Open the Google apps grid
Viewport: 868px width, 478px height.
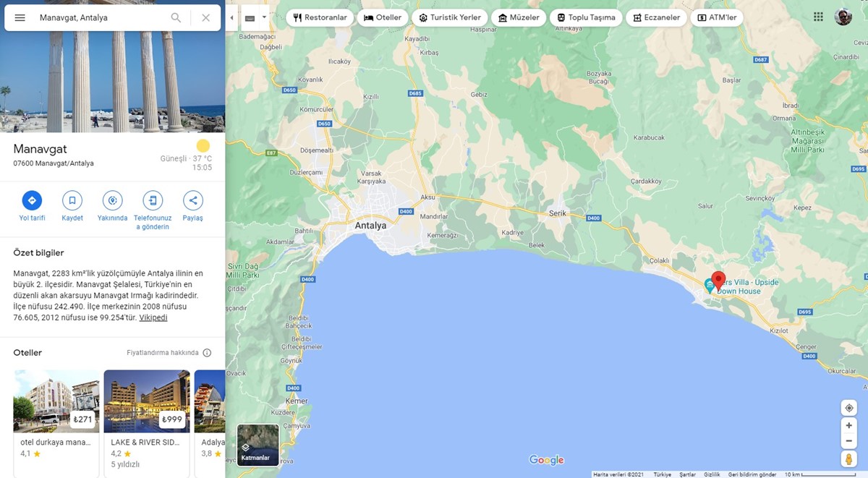818,17
